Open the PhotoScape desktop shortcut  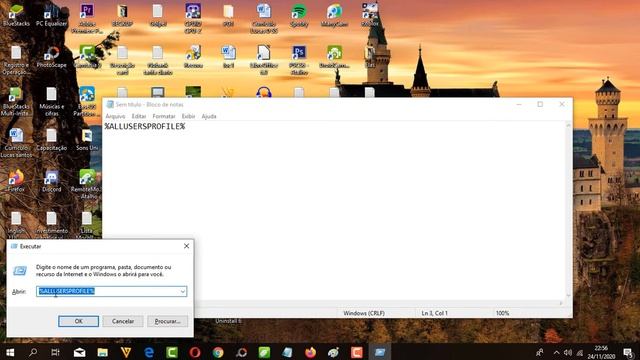(51, 57)
